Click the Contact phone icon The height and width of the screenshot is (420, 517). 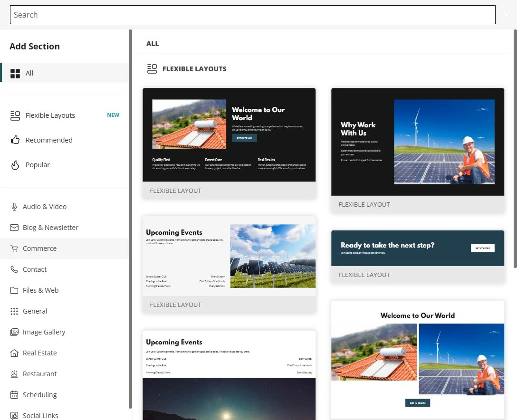[14, 269]
